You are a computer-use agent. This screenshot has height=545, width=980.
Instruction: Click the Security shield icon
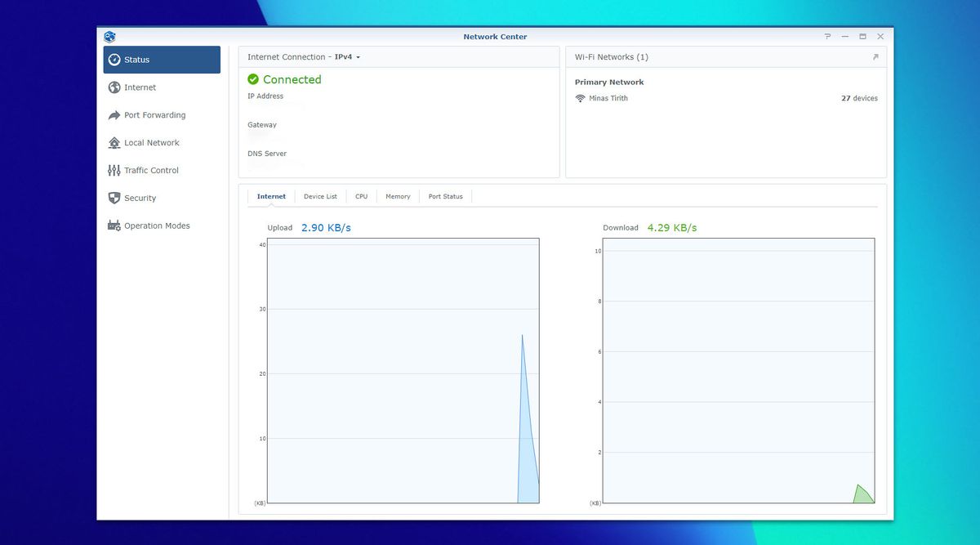pos(114,198)
